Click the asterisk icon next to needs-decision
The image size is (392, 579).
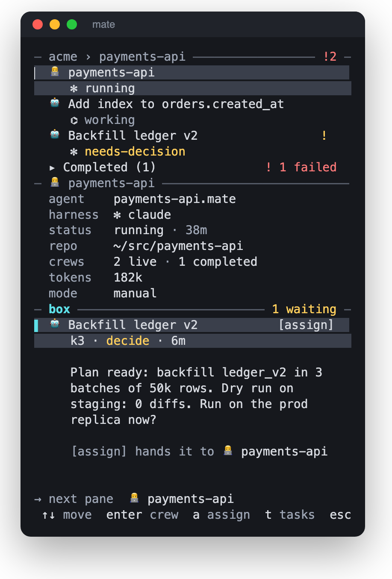74,152
